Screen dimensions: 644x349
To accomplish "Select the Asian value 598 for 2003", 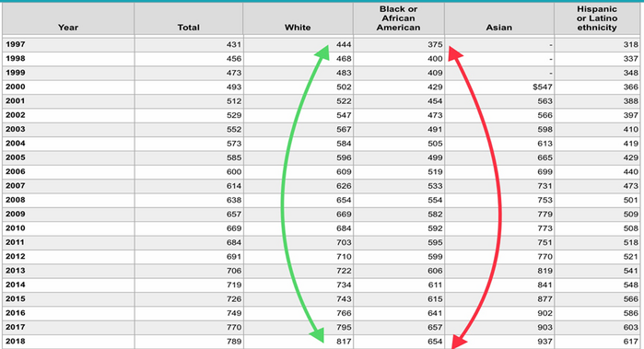I will tap(545, 129).
